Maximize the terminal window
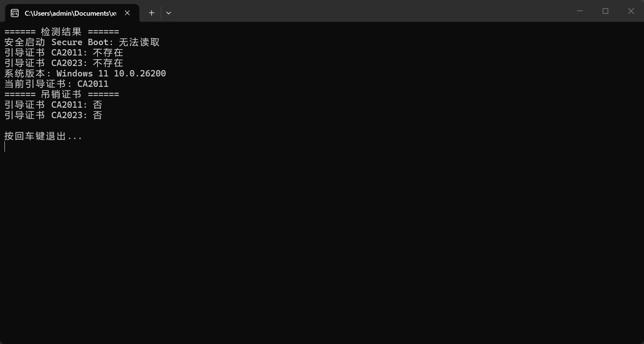Image resolution: width=644 pixels, height=344 pixels. point(605,11)
